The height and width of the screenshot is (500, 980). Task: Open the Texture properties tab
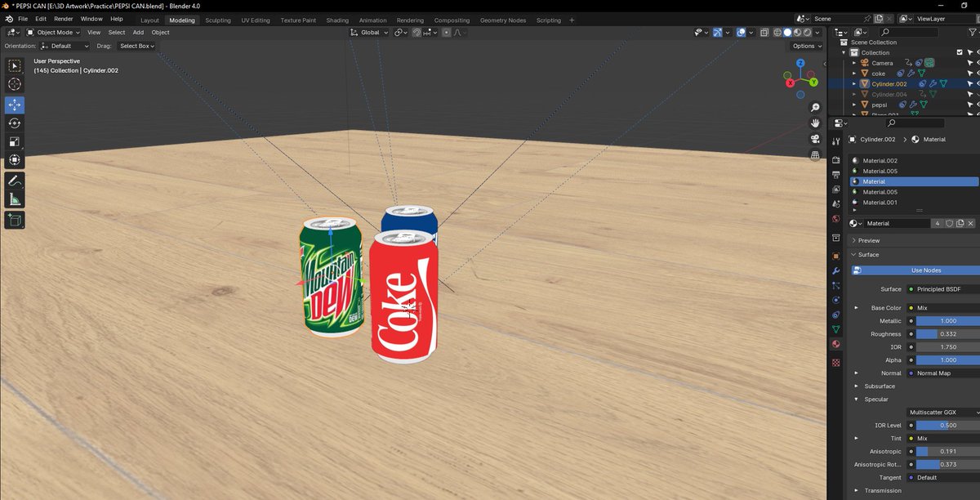click(835, 362)
